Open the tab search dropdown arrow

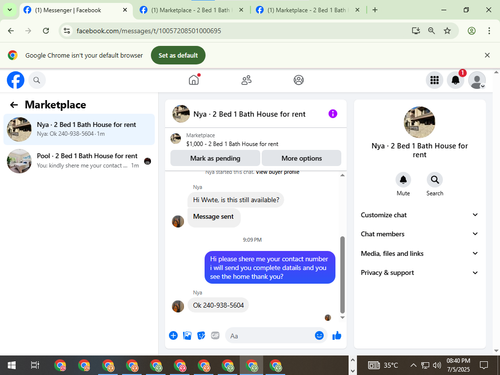[10, 10]
